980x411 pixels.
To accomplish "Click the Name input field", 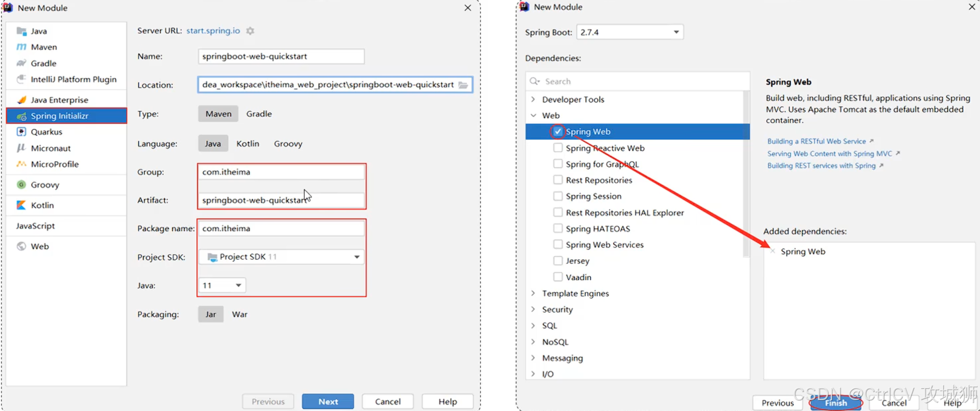I will [281, 56].
